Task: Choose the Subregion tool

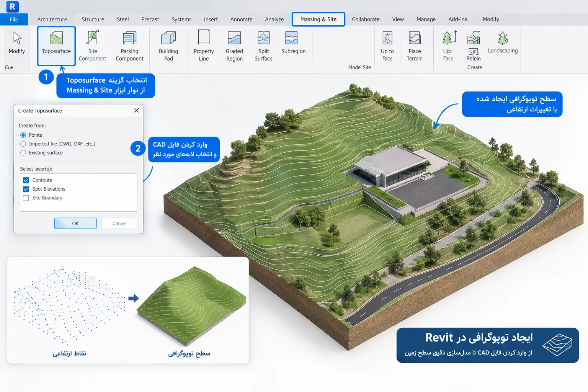Action: (x=293, y=43)
